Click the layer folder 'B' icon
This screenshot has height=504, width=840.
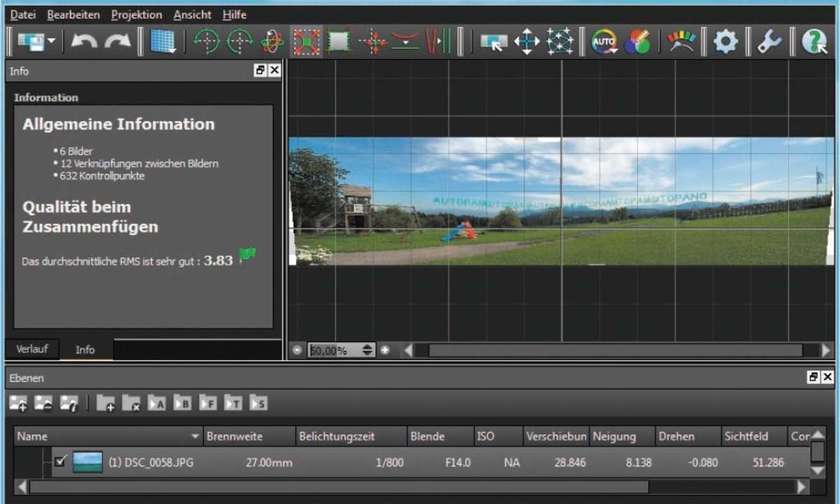[x=182, y=402]
